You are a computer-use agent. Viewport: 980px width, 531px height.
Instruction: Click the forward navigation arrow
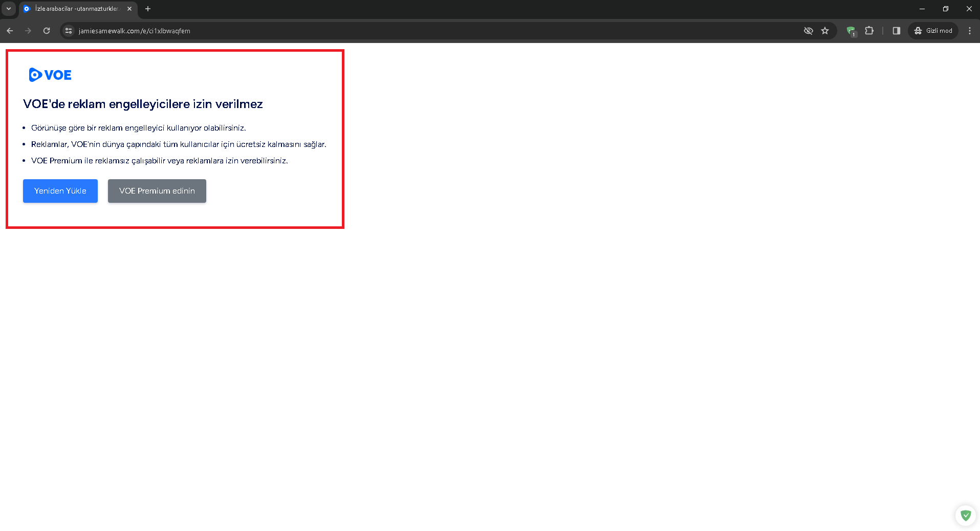tap(28, 31)
